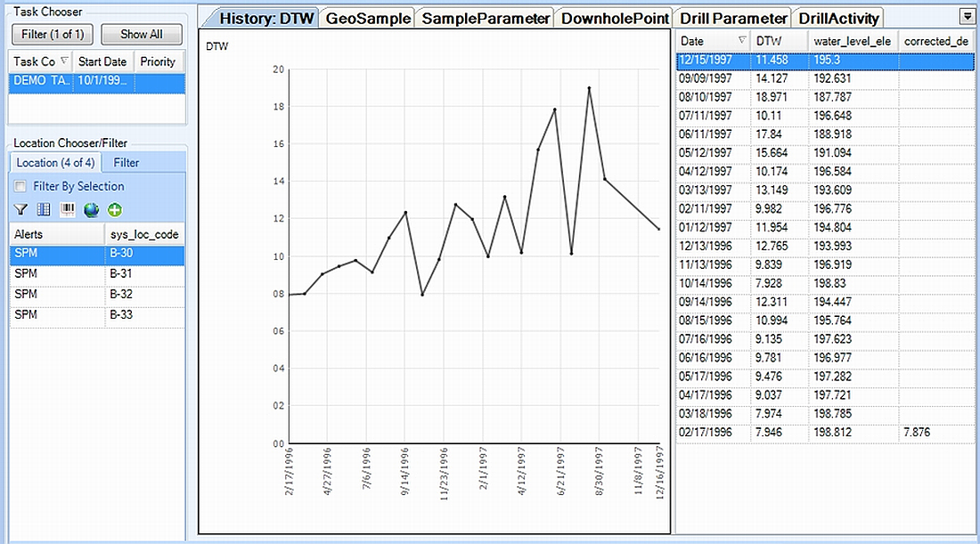Switch to the GeoSample tab
The width and height of the screenshot is (980, 544).
click(x=368, y=17)
